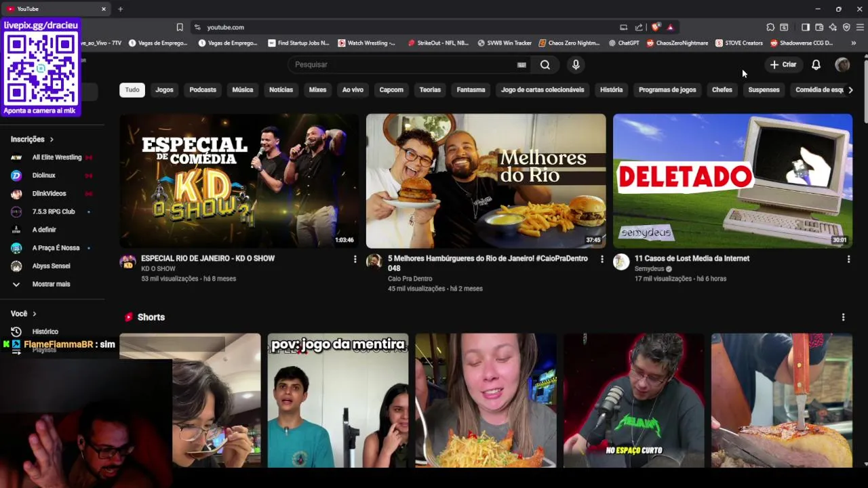
Task: Select the Tudo filter chip
Action: point(132,89)
